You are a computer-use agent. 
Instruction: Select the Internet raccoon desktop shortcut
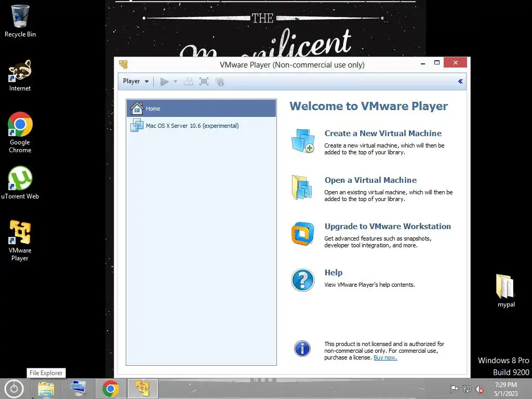[x=20, y=75]
